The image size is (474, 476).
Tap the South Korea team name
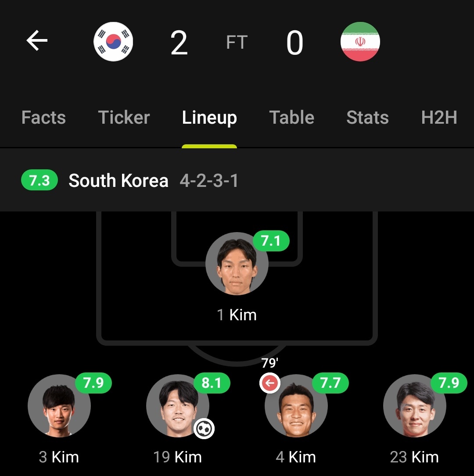(x=118, y=181)
